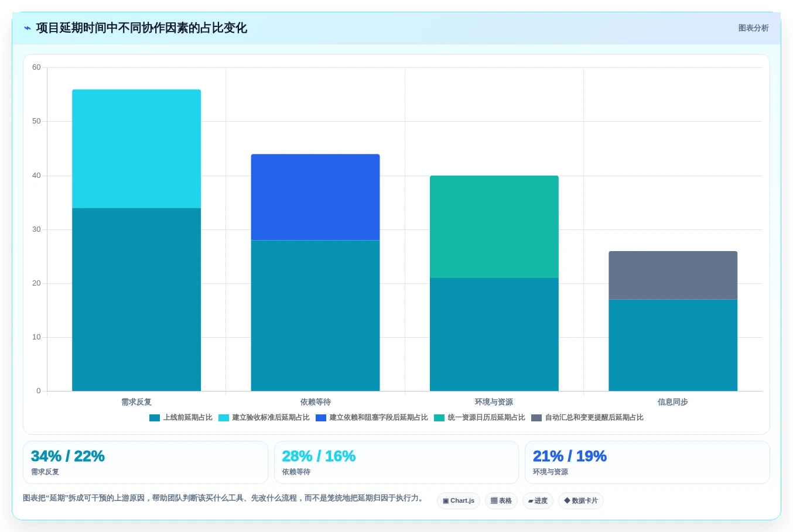Click the lightning icon beside the chart title

coord(28,28)
